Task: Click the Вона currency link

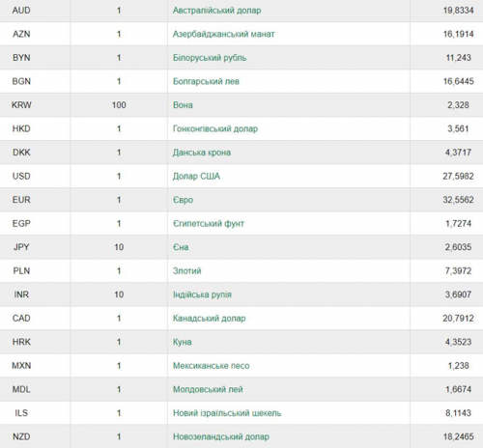Action: (183, 105)
